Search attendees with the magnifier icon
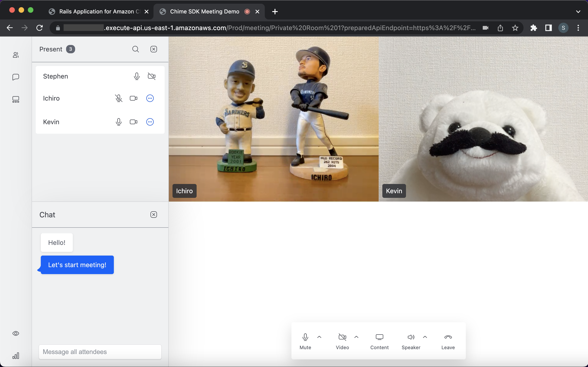The width and height of the screenshot is (588, 367). coord(136,49)
